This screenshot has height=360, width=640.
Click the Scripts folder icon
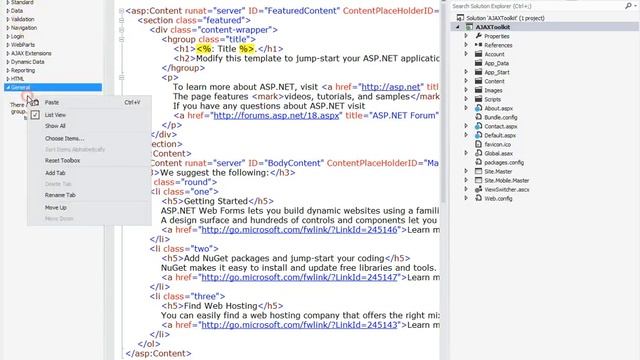point(478,99)
